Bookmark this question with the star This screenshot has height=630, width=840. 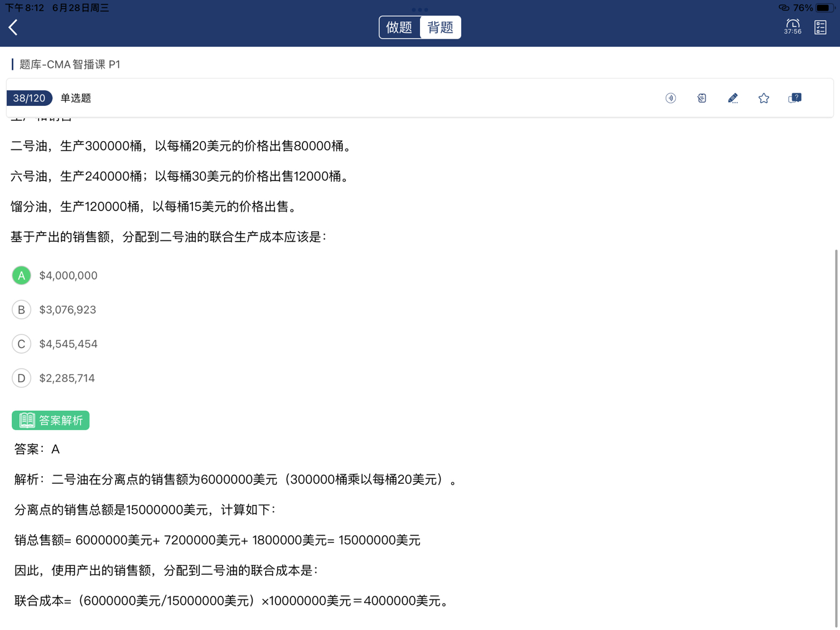763,98
